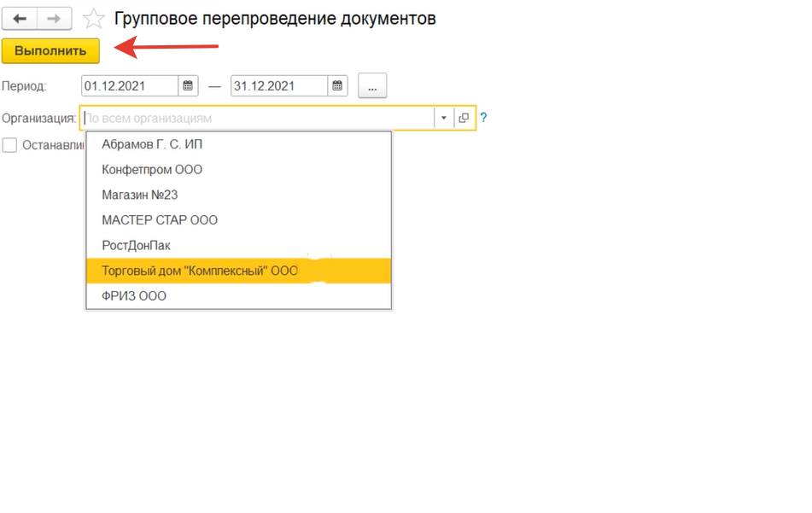Screen dimensions: 812x513
Task: Click the forward navigation arrow
Action: pyautogui.click(x=54, y=19)
